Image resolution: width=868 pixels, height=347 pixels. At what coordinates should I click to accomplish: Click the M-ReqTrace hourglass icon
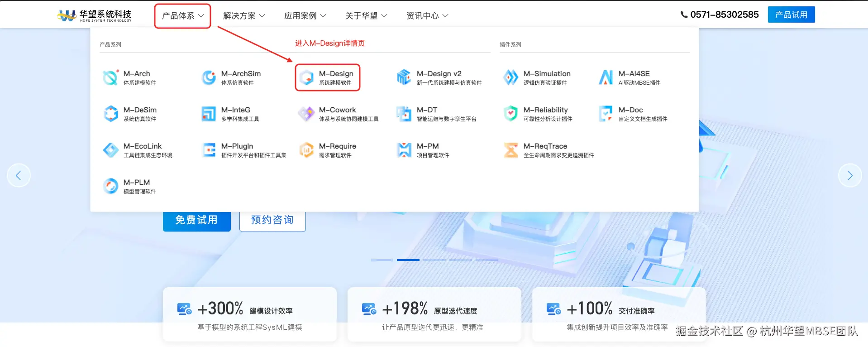[x=511, y=150]
